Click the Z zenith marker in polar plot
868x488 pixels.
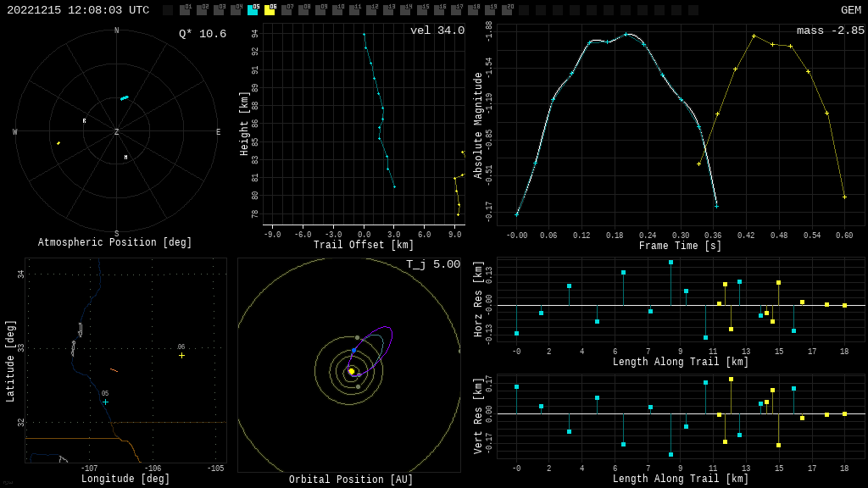pos(117,132)
